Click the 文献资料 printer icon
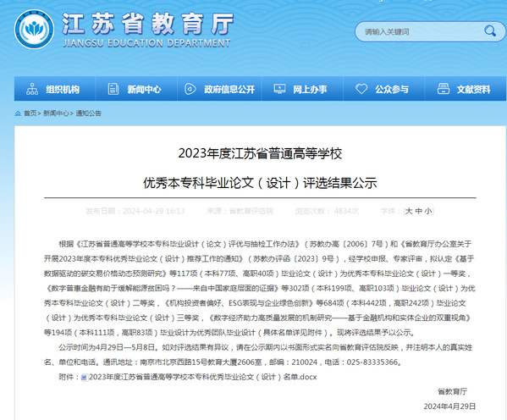The width and height of the screenshot is (507, 420). [443, 89]
